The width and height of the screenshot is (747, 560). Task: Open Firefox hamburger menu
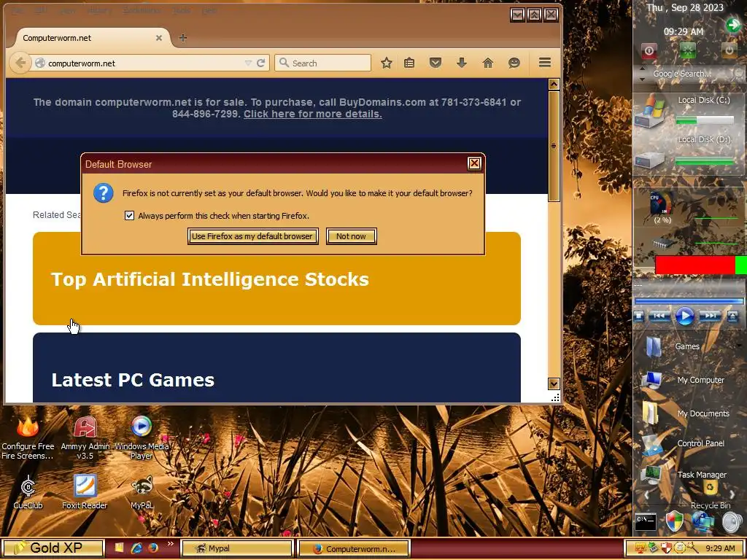click(545, 63)
